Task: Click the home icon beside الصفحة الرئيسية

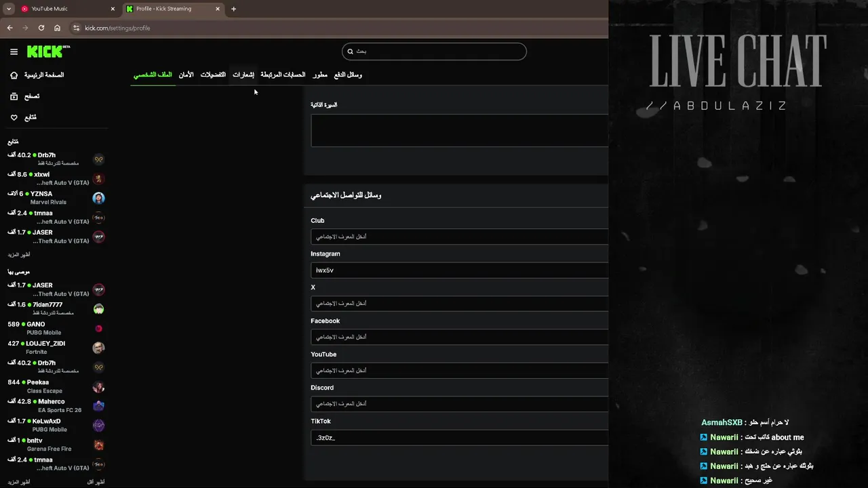Action: (x=14, y=75)
